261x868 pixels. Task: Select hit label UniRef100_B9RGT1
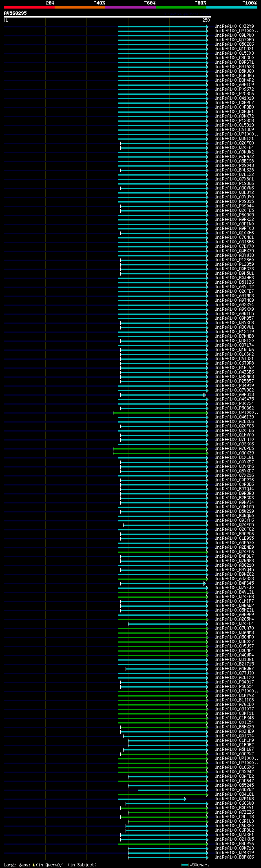tap(234, 62)
